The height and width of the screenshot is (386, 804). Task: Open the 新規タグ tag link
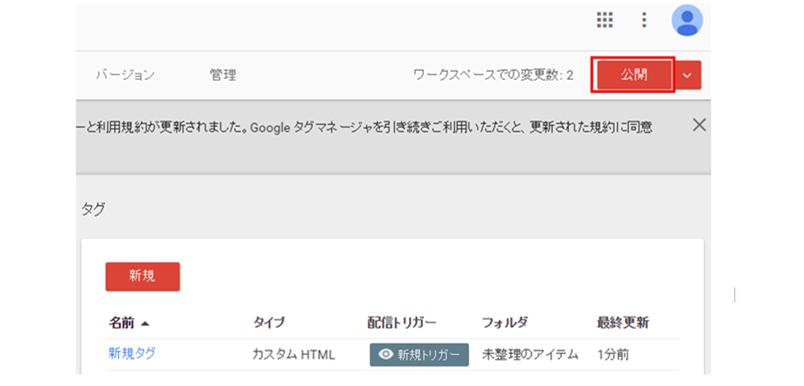[x=132, y=353]
